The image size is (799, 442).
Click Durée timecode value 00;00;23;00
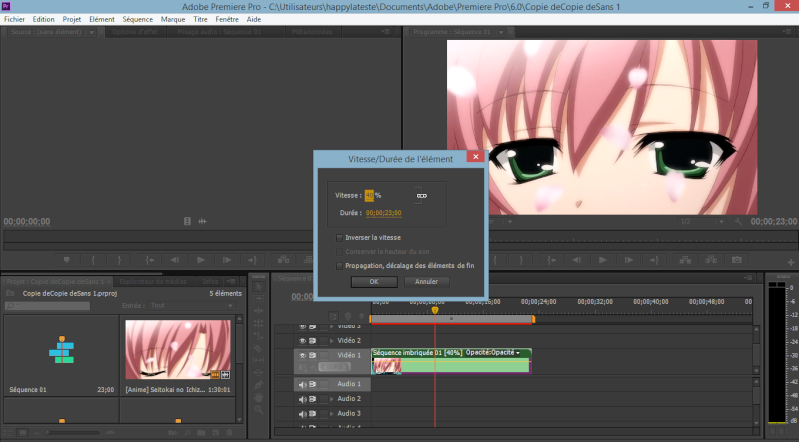[x=383, y=213]
